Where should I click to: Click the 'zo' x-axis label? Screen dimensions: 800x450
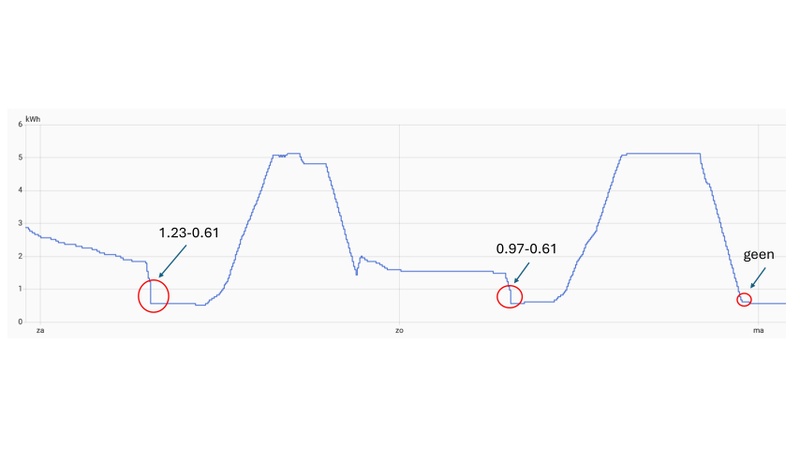click(399, 330)
